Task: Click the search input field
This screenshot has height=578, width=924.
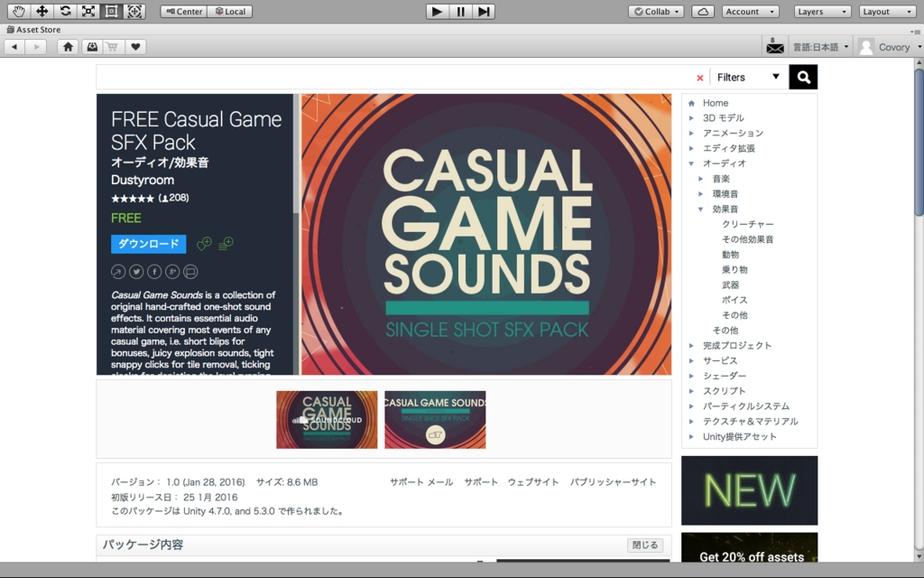Action: (395, 78)
